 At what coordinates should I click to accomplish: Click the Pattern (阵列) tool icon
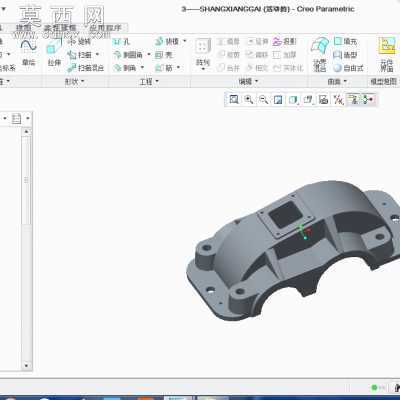(203, 47)
